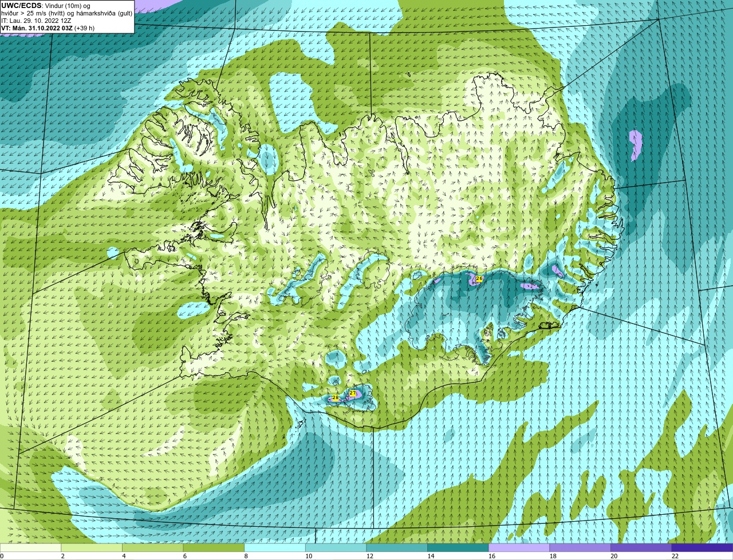
Task: Click the yellow gust label '27'
Action: click(x=353, y=393)
